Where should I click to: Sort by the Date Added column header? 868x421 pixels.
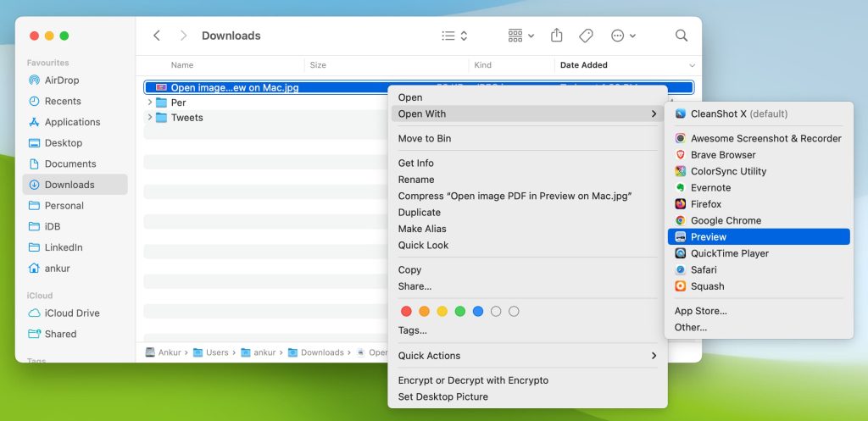click(x=583, y=65)
